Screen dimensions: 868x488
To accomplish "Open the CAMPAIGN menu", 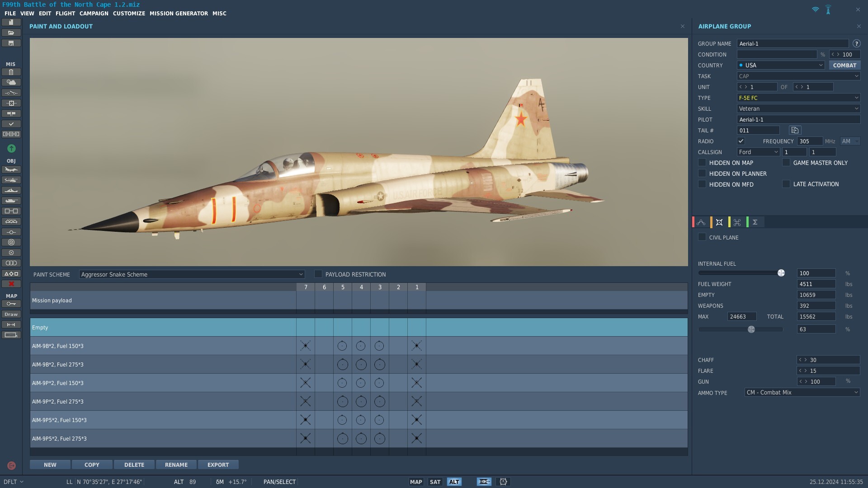I will (x=94, y=14).
